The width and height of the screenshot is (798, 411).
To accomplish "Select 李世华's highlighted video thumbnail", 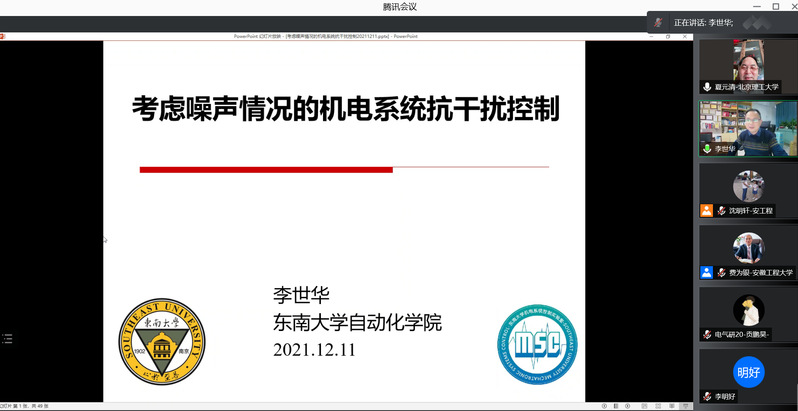I will (x=747, y=123).
